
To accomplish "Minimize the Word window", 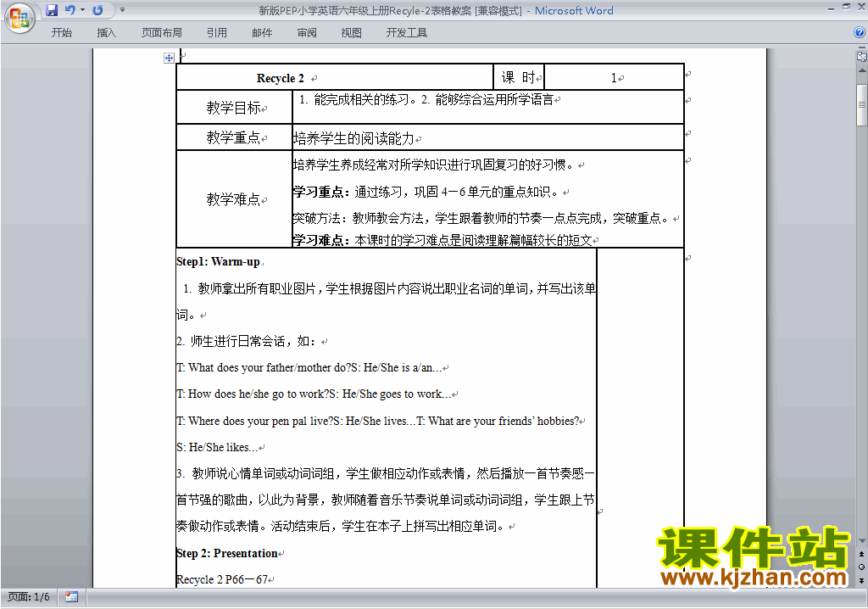I will 831,8.
